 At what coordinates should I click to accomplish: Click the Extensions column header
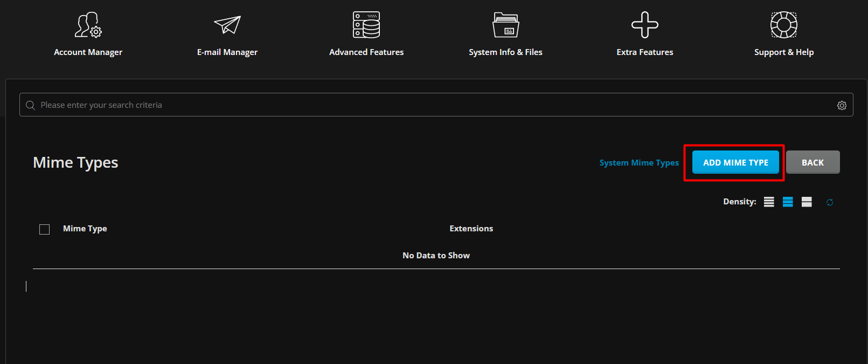471,229
